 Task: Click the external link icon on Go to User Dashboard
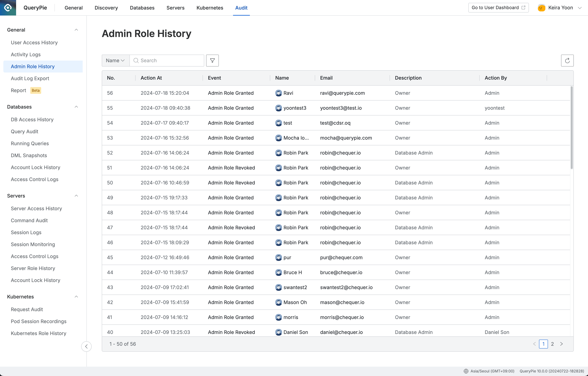523,8
